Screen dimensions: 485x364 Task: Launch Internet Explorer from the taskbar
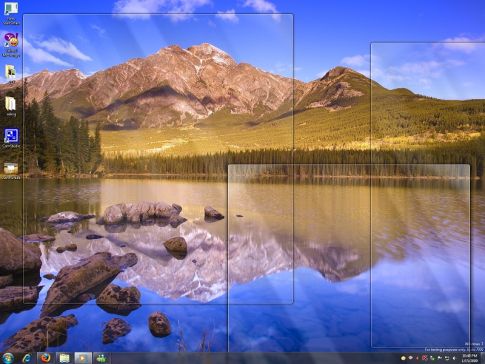click(27, 358)
